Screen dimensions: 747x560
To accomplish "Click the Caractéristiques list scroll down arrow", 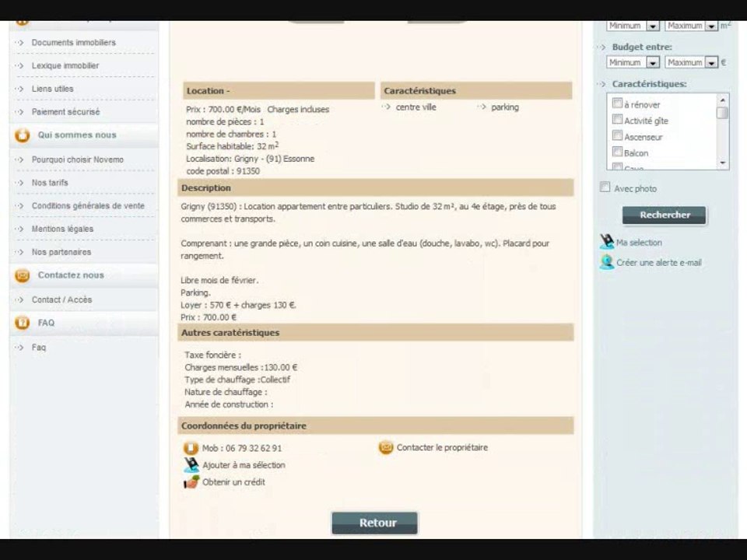I will (722, 163).
